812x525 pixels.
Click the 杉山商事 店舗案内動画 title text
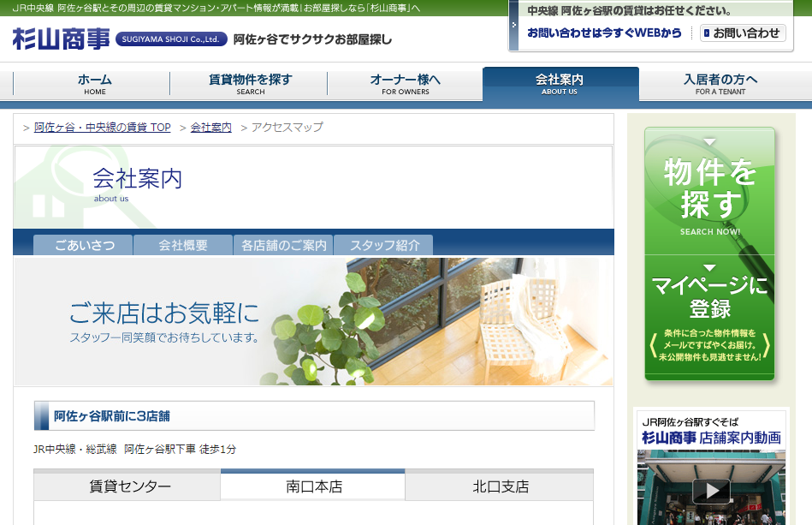pyautogui.click(x=711, y=438)
